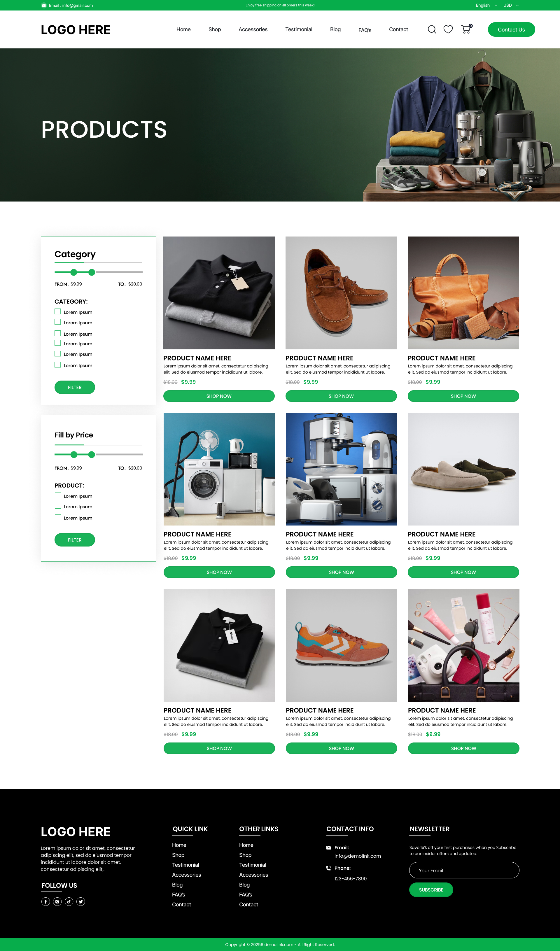Open the shopping cart icon
This screenshot has width=560, height=951.
tap(466, 29)
